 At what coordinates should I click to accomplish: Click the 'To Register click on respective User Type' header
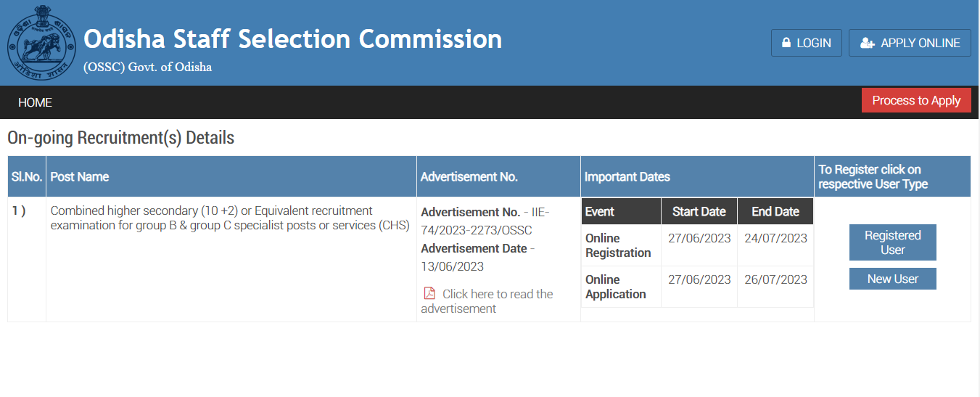click(x=892, y=176)
